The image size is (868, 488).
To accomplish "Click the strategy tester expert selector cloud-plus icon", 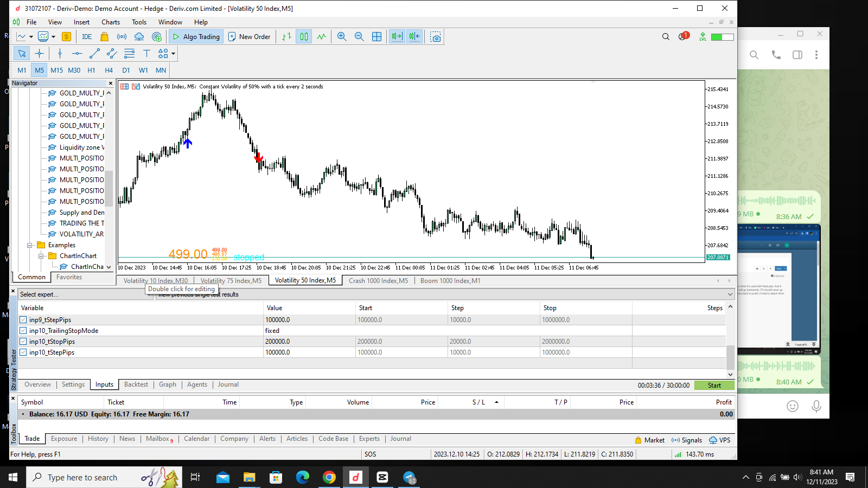I will click(x=157, y=37).
